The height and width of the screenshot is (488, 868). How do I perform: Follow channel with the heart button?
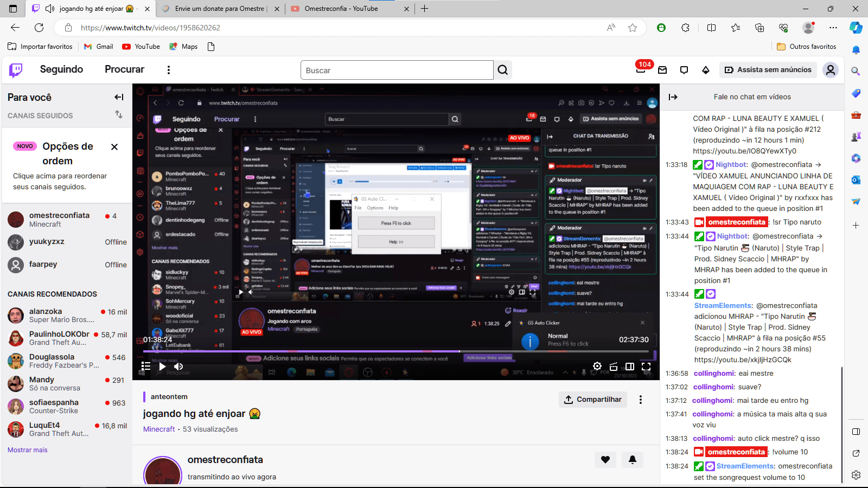pyautogui.click(x=605, y=460)
